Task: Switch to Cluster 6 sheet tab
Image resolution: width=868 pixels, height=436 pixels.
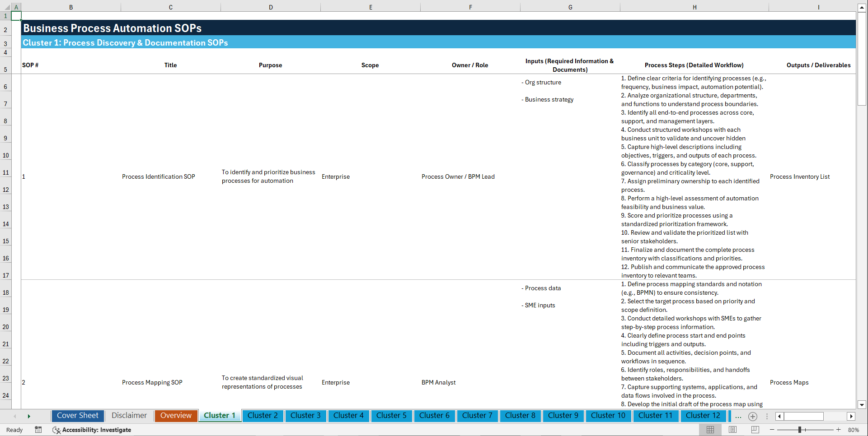Action: tap(434, 416)
